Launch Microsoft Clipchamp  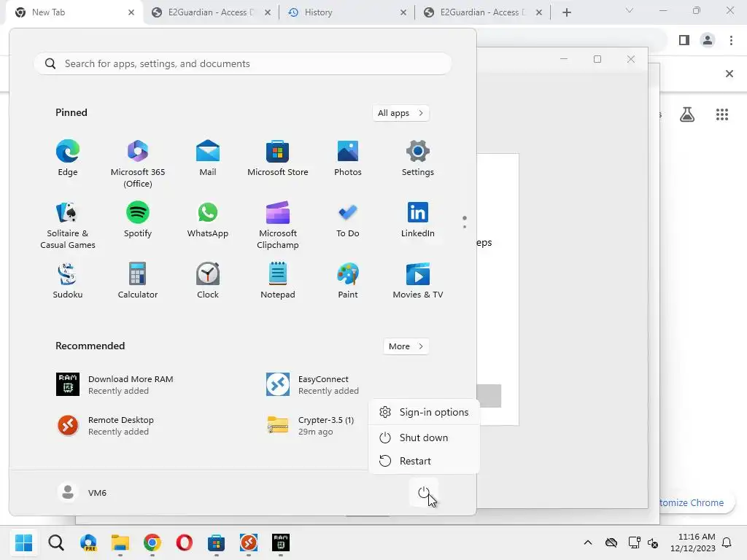click(x=278, y=225)
